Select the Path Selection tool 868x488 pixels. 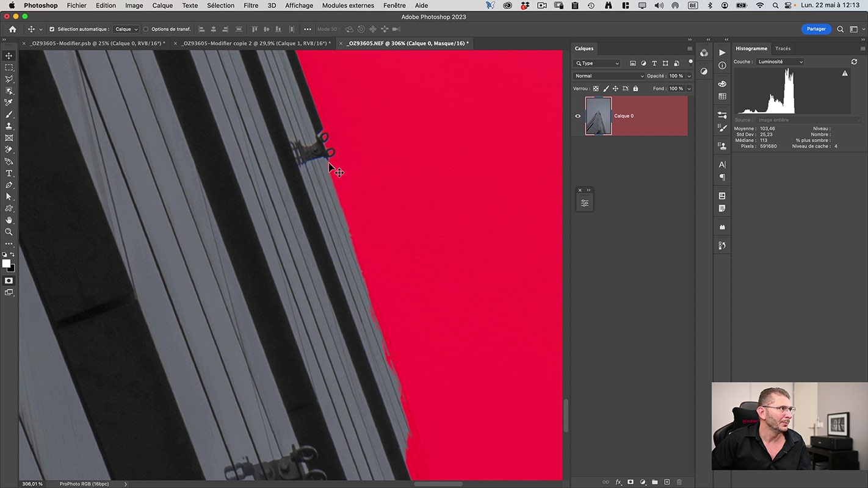coord(9,196)
